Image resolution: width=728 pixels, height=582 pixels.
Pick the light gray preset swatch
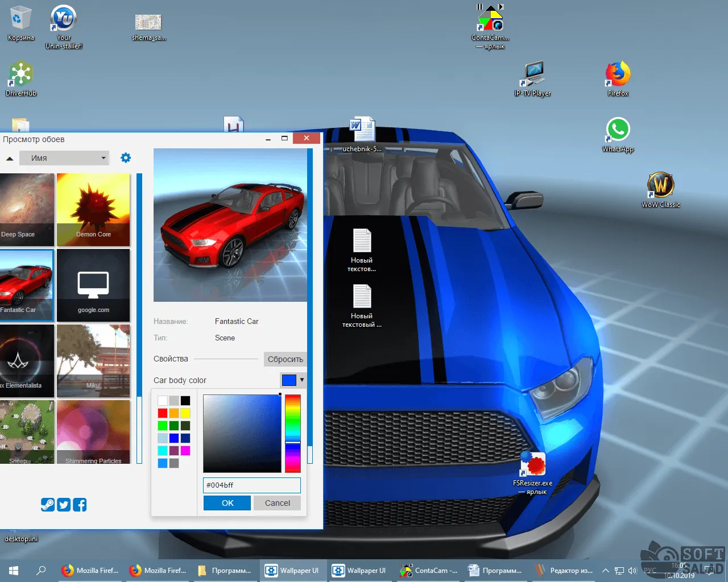point(174,401)
